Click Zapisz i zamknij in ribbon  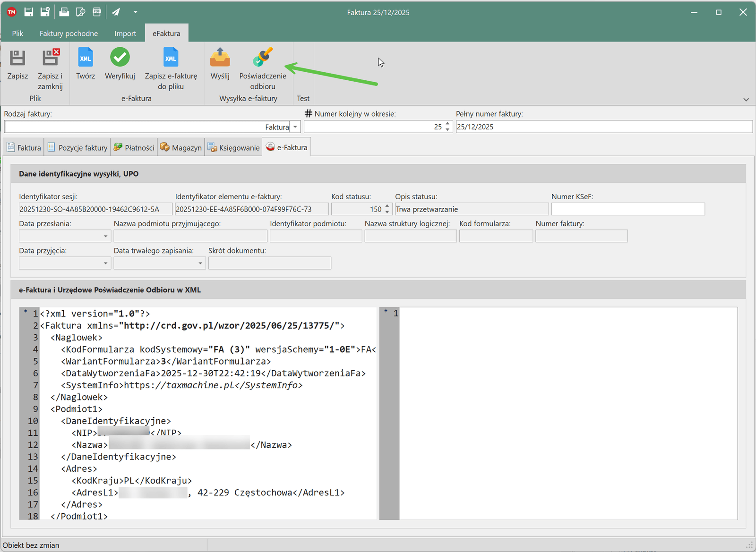point(50,58)
